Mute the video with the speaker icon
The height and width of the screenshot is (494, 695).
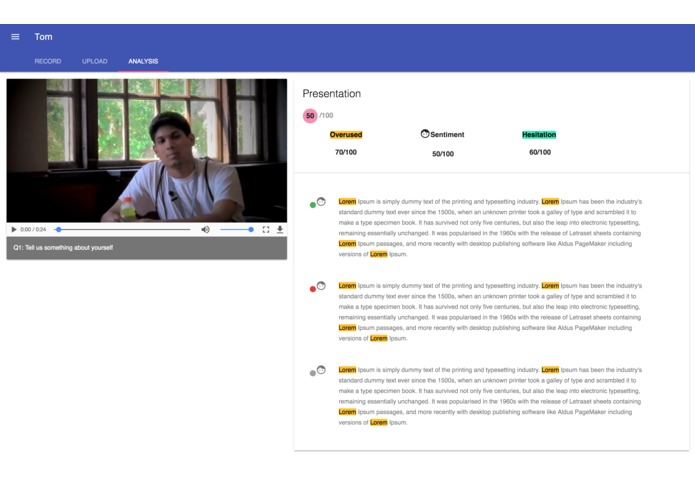tap(205, 229)
